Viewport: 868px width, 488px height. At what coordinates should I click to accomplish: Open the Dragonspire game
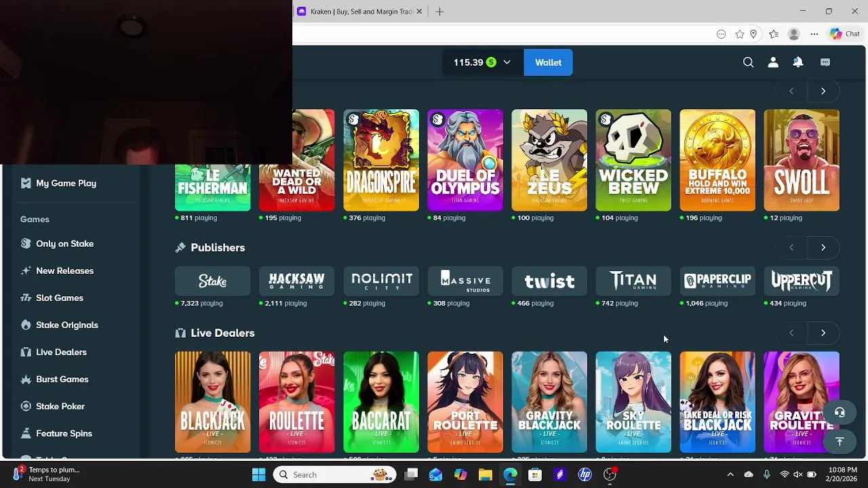point(381,160)
